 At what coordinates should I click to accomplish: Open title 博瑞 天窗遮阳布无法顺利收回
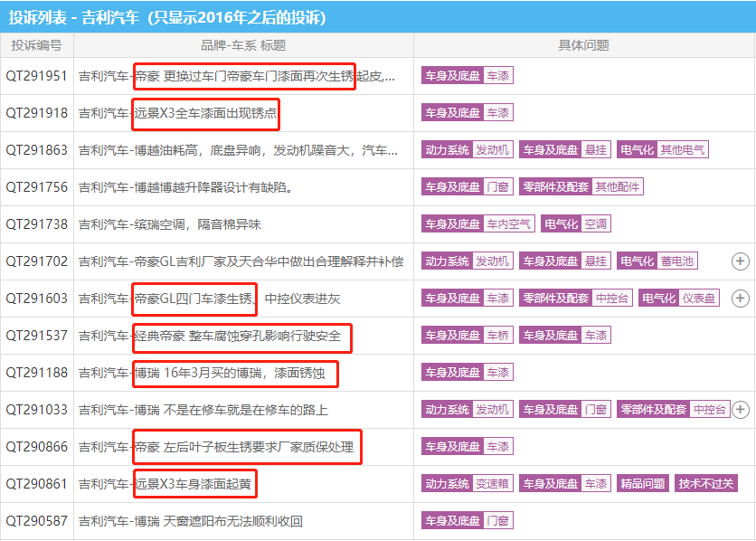(219, 521)
